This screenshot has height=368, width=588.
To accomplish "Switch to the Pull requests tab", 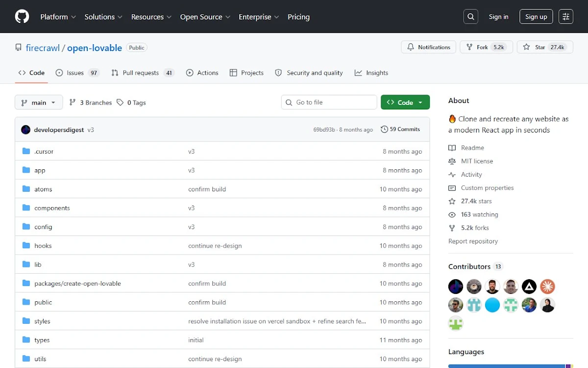I will click(143, 73).
